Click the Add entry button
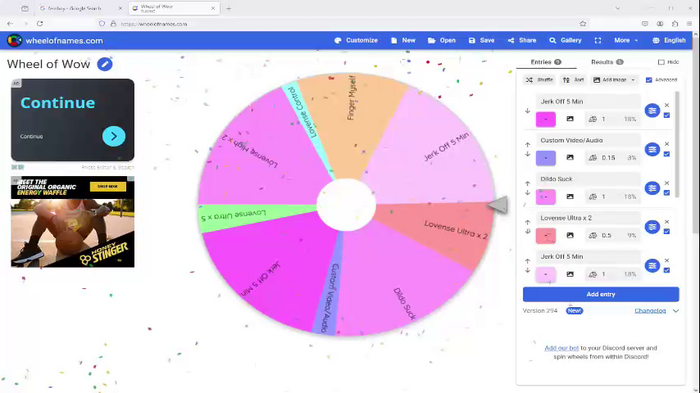700x393 pixels. coord(601,294)
